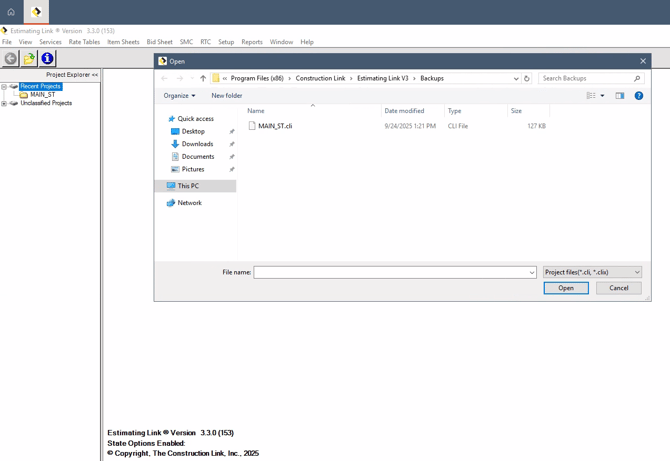Viewport: 670px width, 461px height.
Task: Expand the Unclassified Projects tree node
Action: pos(4,103)
